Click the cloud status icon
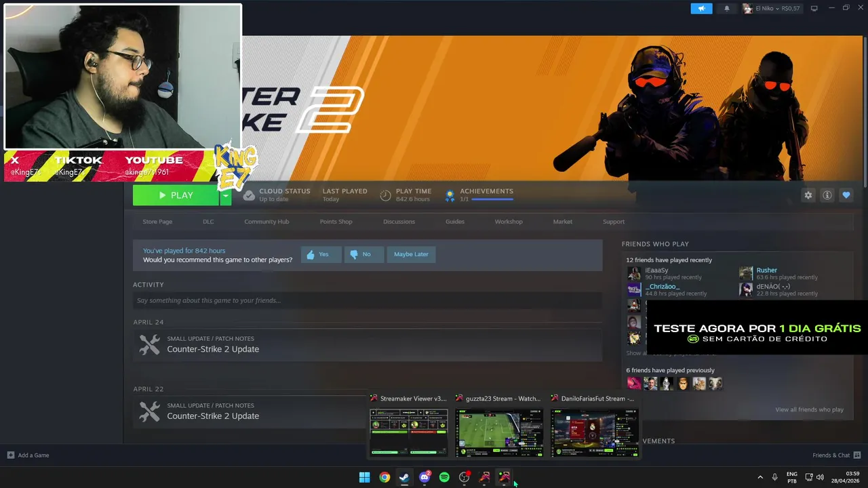 (x=249, y=195)
